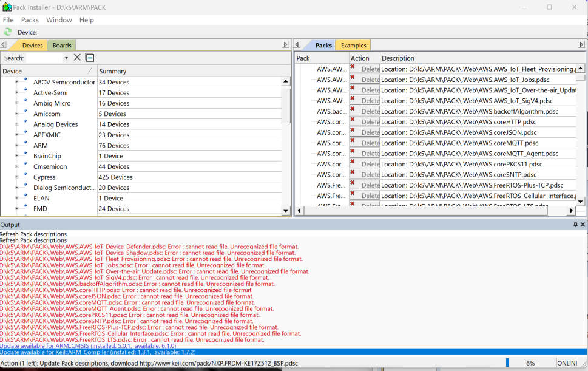
Task: Expand ARM vendor tree node
Action: click(16, 145)
